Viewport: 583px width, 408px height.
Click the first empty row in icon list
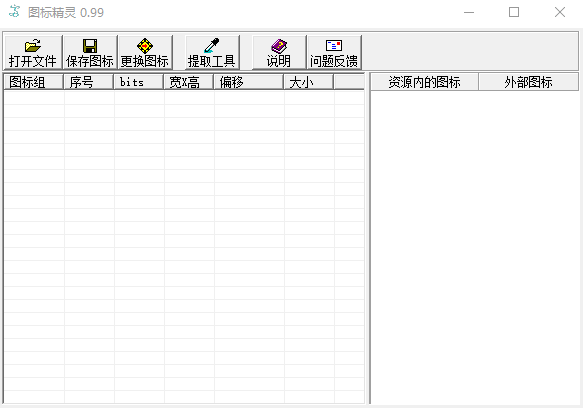(184, 98)
